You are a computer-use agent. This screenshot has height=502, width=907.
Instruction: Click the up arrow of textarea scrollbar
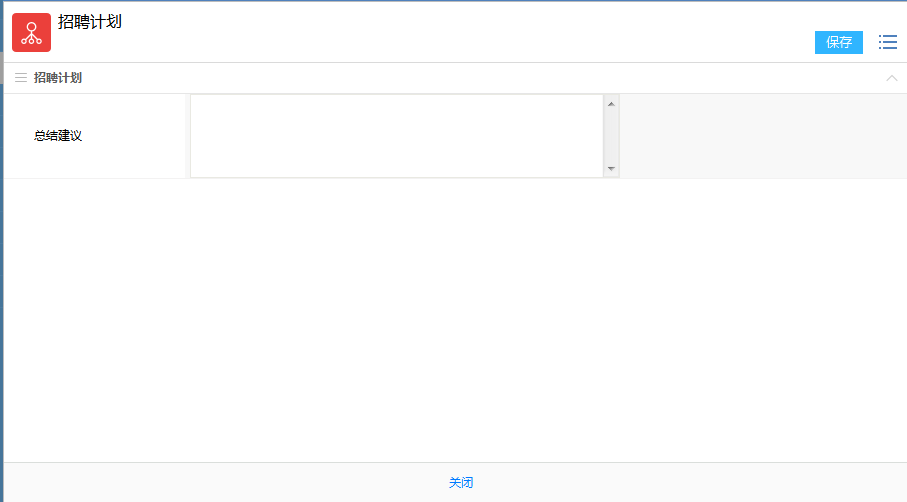click(611, 104)
